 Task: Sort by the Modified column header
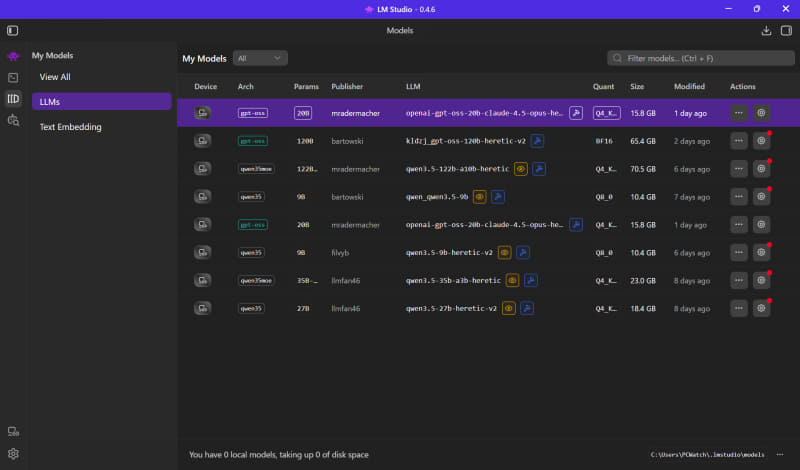(x=689, y=87)
